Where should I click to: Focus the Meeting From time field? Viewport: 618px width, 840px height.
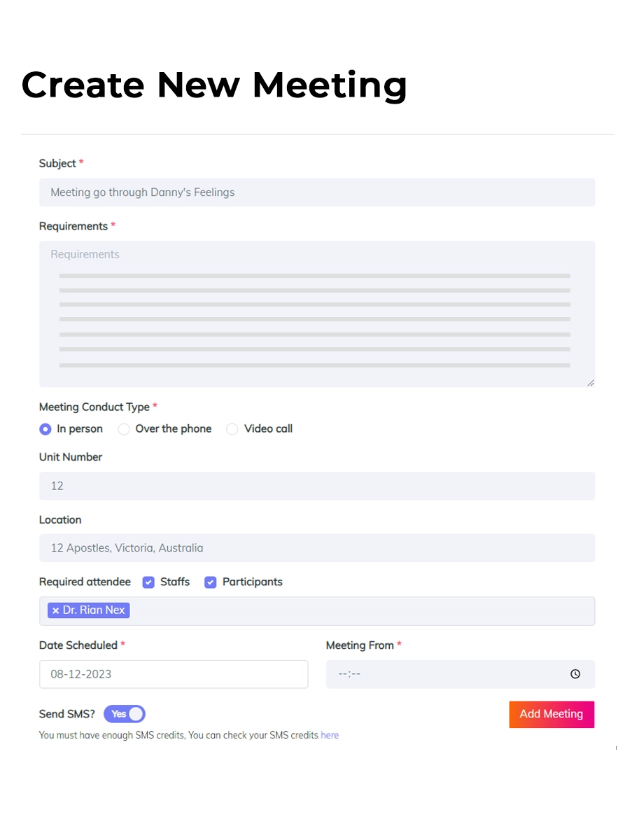(x=461, y=674)
